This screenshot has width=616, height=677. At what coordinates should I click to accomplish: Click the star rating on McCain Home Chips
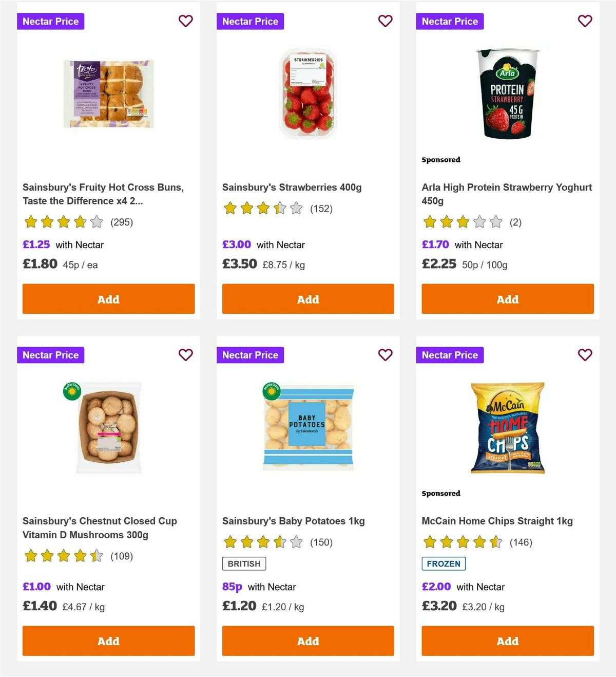pos(463,542)
